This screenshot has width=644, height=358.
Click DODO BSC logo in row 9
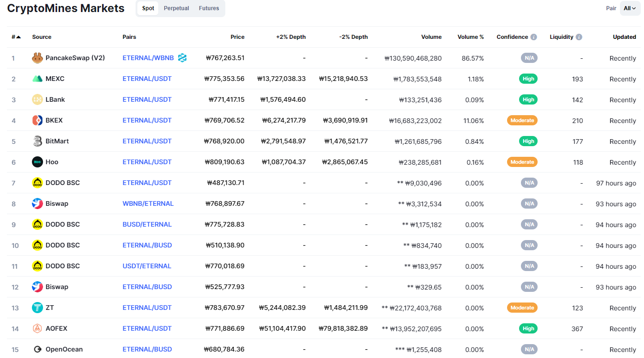click(37, 224)
